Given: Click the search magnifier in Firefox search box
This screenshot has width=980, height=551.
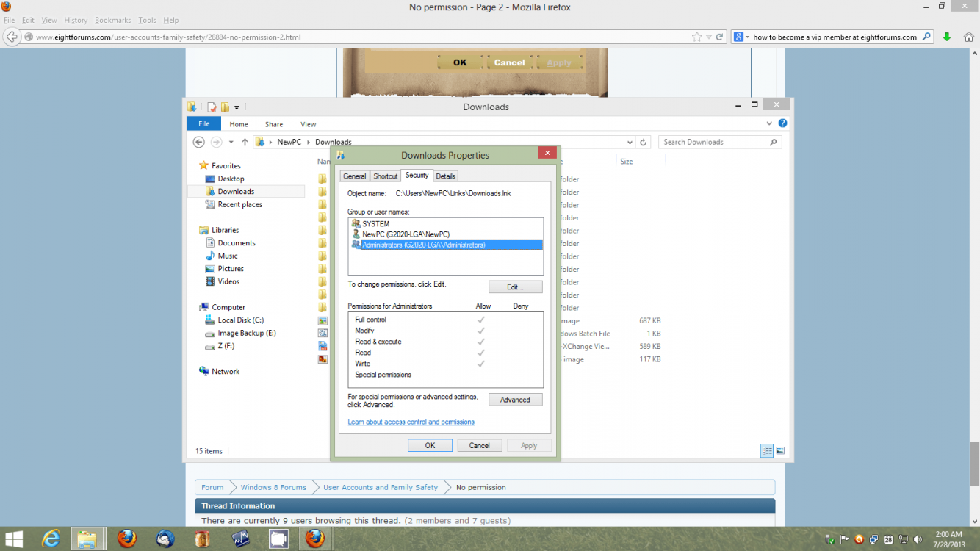Looking at the screenshot, I should (x=927, y=37).
